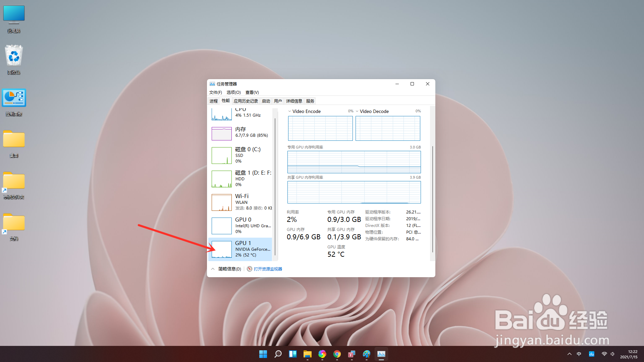Switch the 中 input method indicator
The width and height of the screenshot is (644, 362).
click(x=579, y=354)
